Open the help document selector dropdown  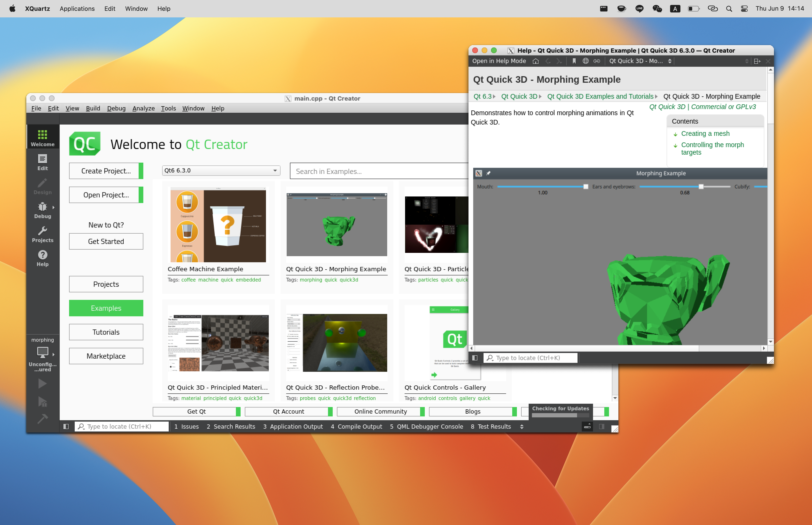[x=640, y=61]
